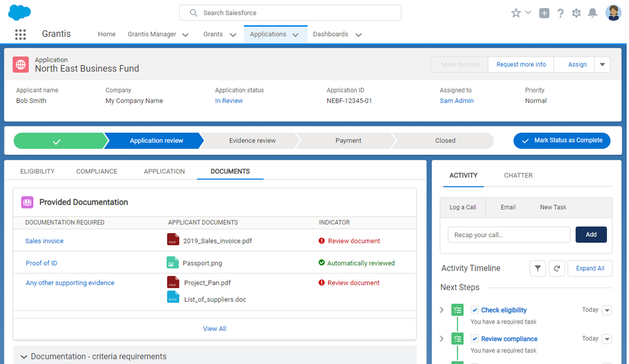Refresh the Activity Timeline
The height and width of the screenshot is (364, 629).
[557, 269]
